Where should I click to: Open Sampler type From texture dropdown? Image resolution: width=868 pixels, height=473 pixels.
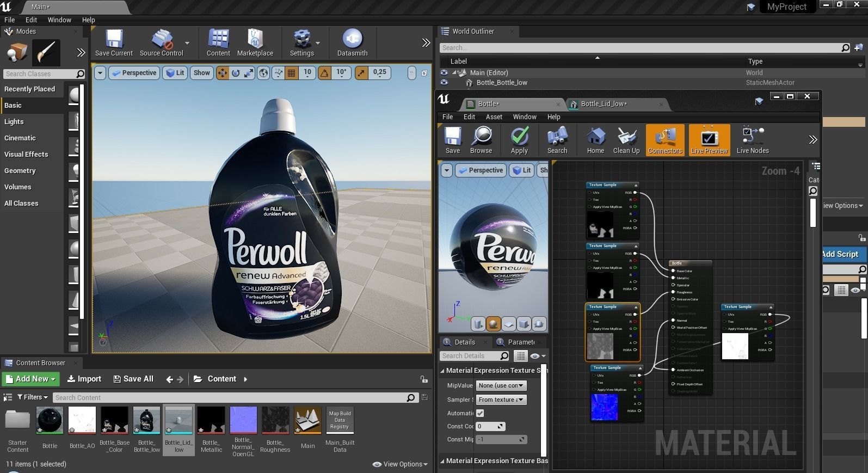point(501,400)
